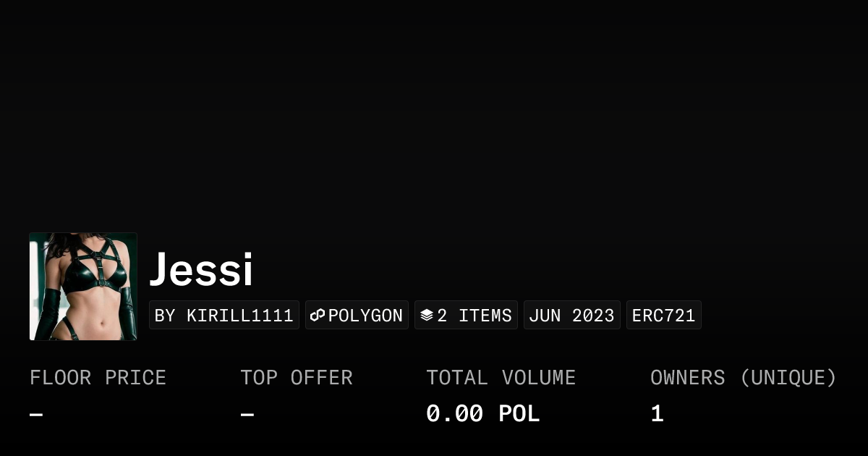Viewport: 868px width, 456px height.
Task: Click the OWNERS (UNIQUE) stat label
Action: tap(744, 377)
